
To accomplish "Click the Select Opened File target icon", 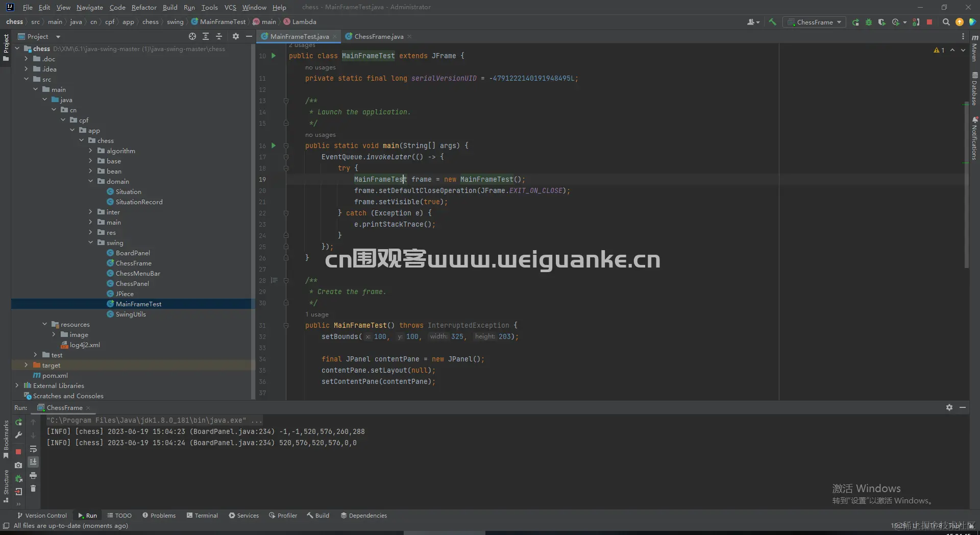I will coord(192,36).
